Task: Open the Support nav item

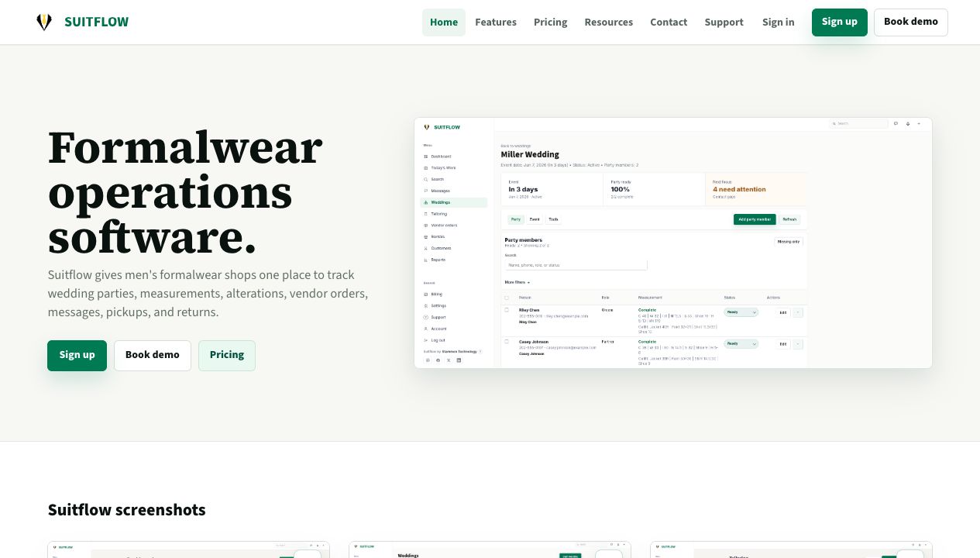Action: [x=724, y=22]
